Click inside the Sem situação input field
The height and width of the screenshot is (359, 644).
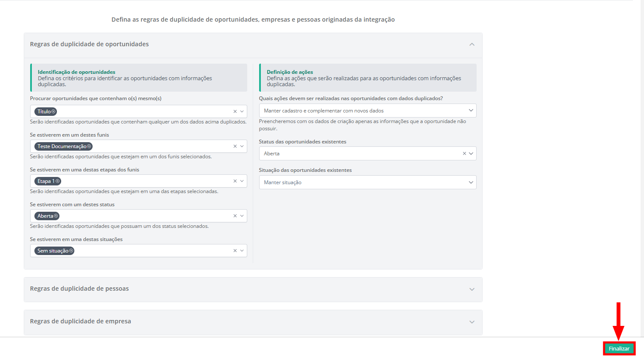click(149, 251)
